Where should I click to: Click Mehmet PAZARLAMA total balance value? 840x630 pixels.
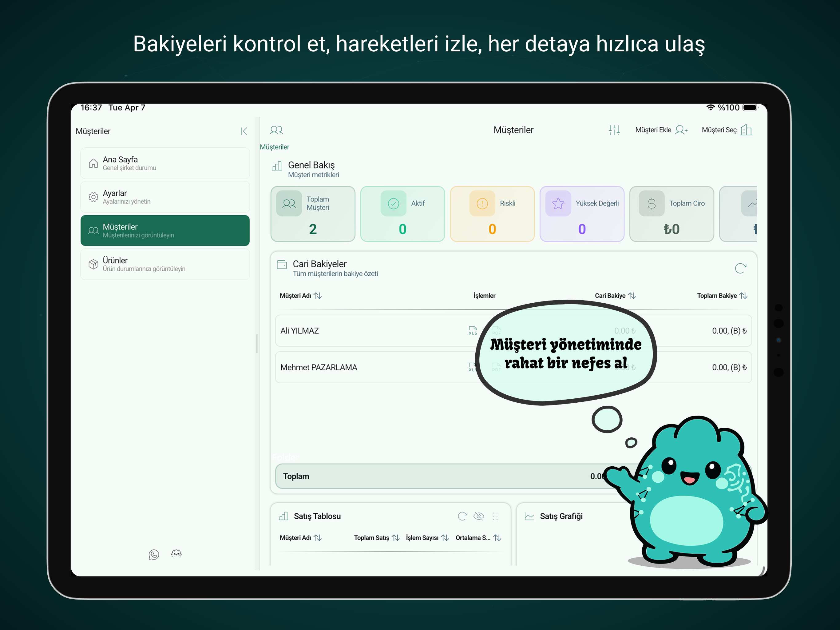coord(729,367)
